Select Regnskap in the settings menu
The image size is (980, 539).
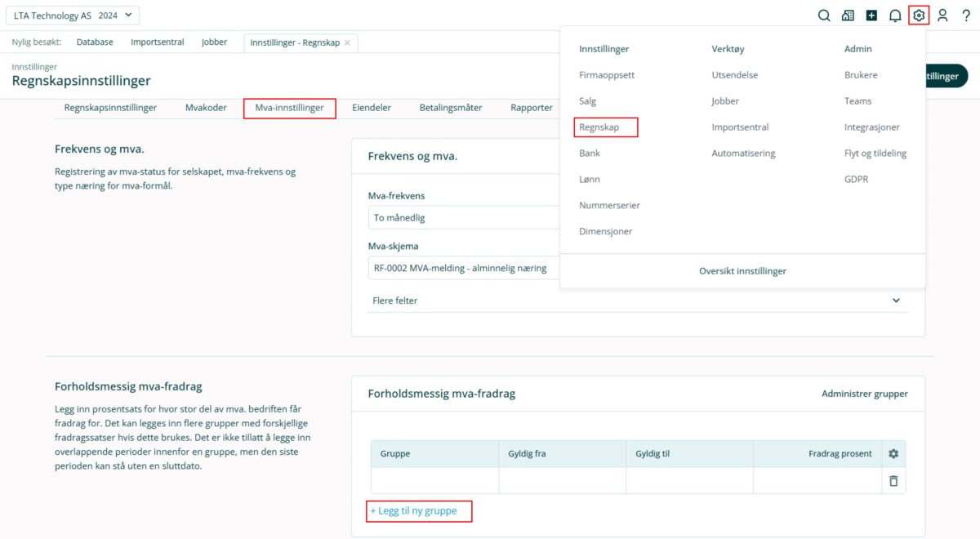[599, 127]
